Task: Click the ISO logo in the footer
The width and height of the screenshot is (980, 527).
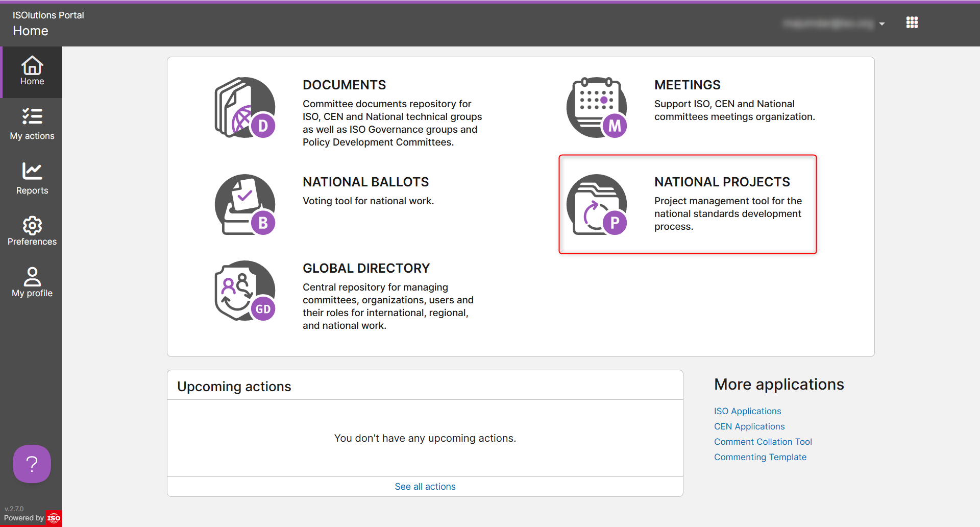Action: [x=54, y=518]
